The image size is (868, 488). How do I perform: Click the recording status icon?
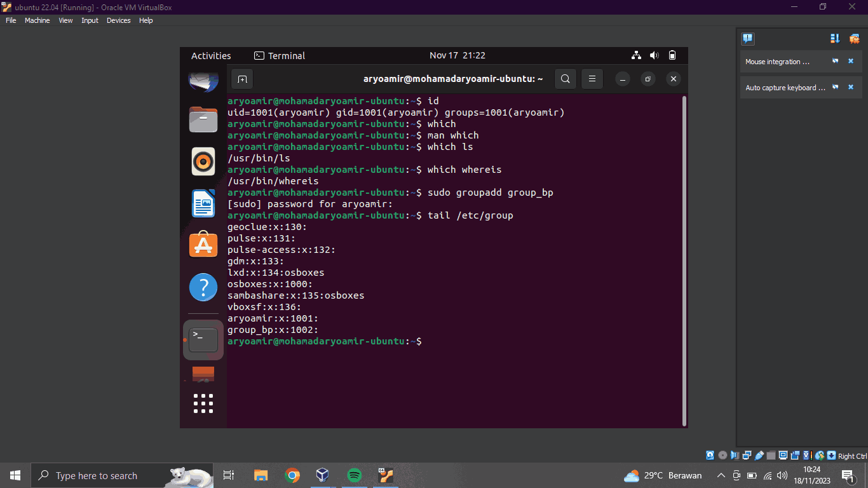795,456
